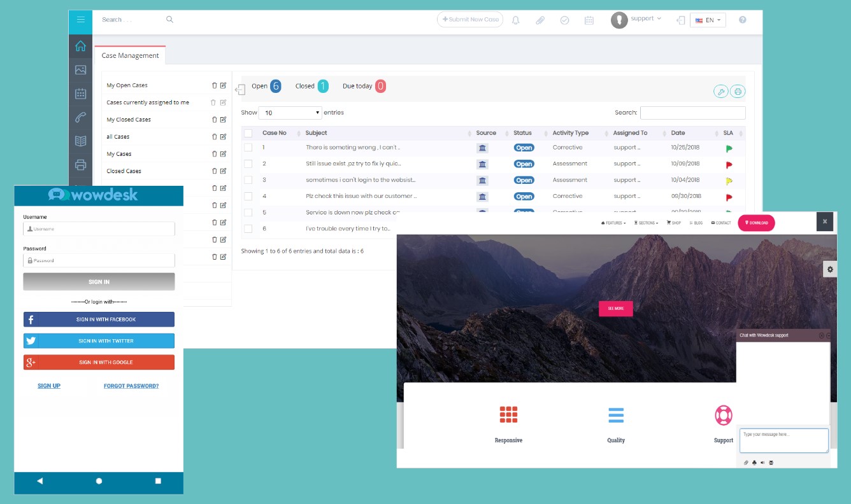This screenshot has height=504, width=851.
Task: Open notifications bell icon
Action: [516, 20]
